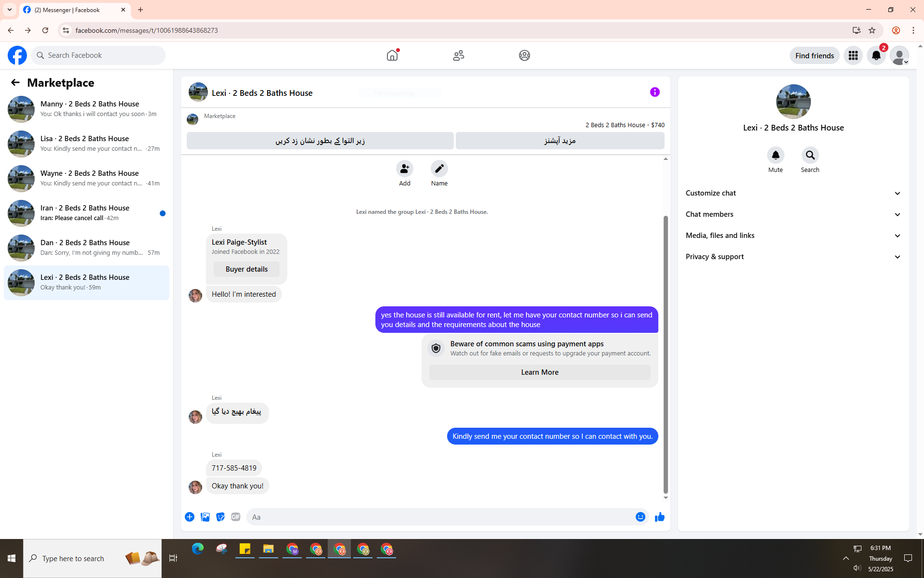
Task: Go back from Marketplace with arrow
Action: pos(15,82)
